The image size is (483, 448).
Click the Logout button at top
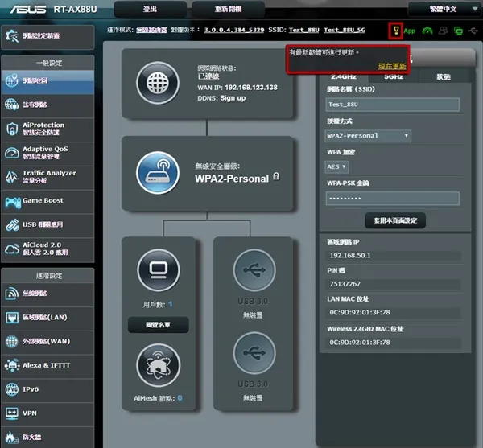[x=151, y=9]
